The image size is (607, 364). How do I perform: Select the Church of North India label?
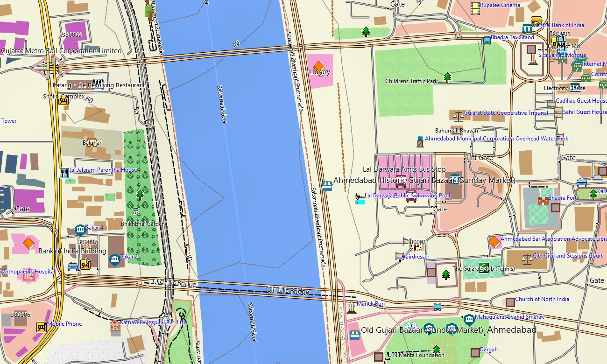coord(542,299)
